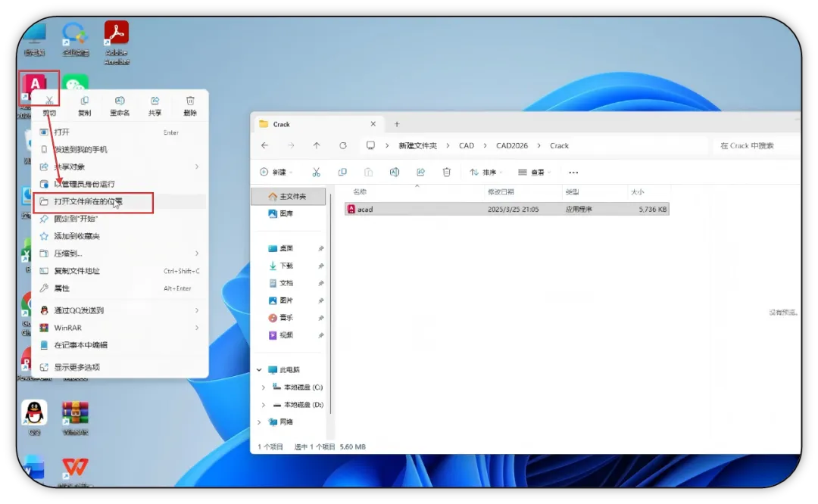Go up one folder level

coord(317,145)
